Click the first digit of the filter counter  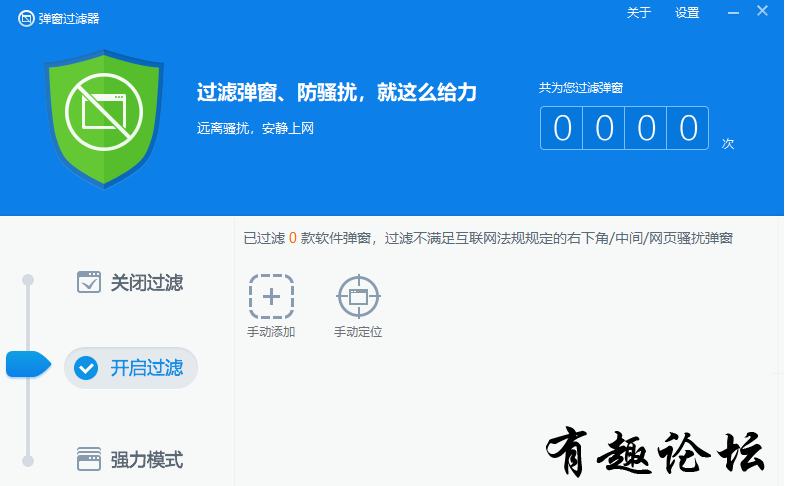[x=562, y=128]
